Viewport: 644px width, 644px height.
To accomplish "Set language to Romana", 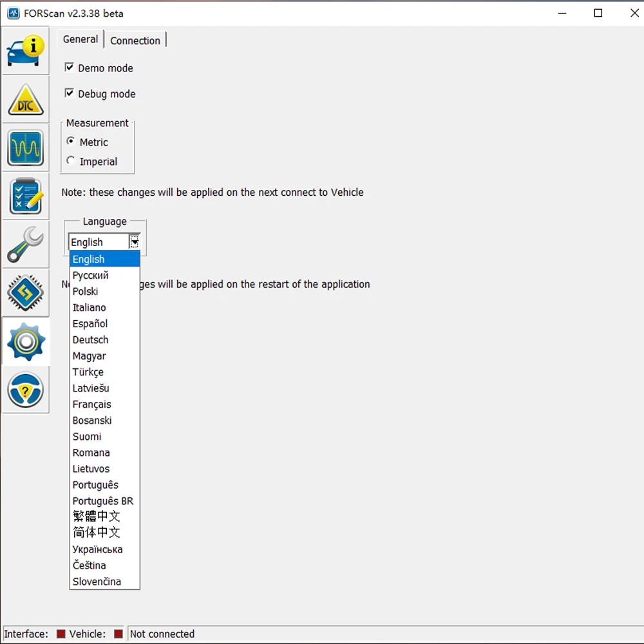I will click(105, 453).
